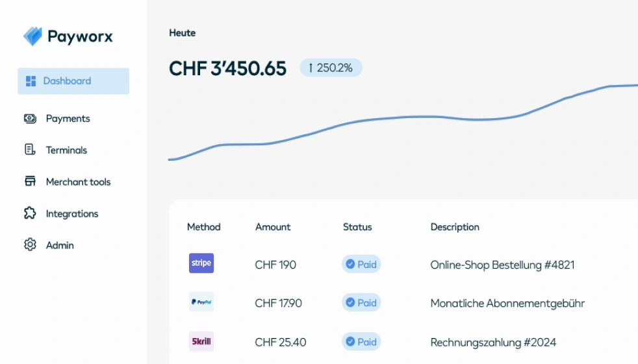Open the Admin section
Screen dimensions: 638x364
click(x=60, y=245)
